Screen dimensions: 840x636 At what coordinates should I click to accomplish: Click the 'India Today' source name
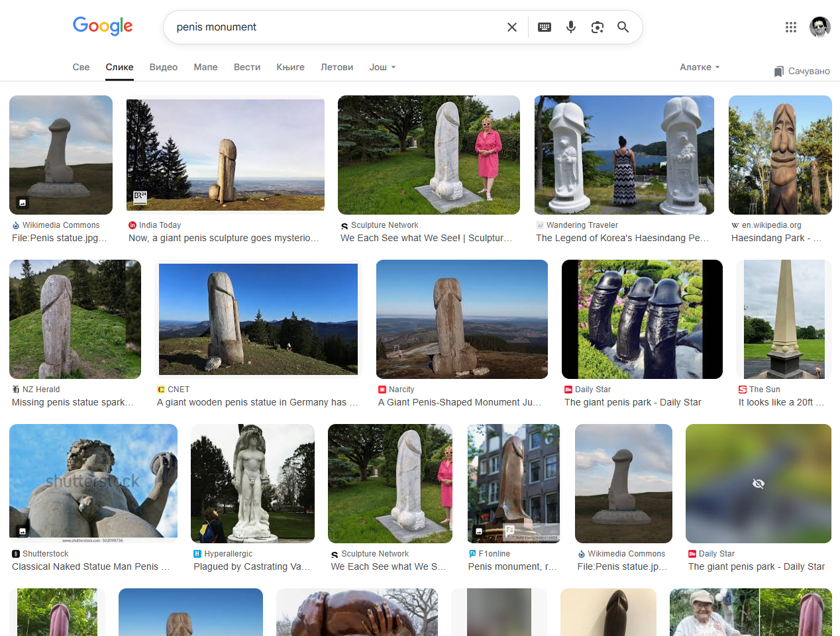coord(160,225)
